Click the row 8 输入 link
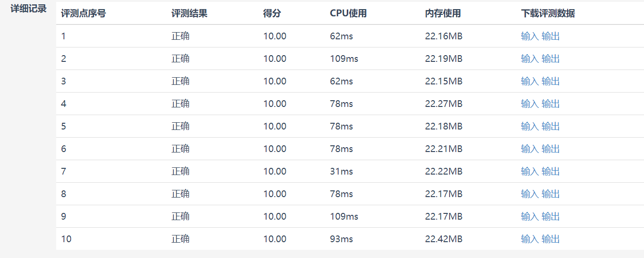The image size is (644, 258). [530, 194]
